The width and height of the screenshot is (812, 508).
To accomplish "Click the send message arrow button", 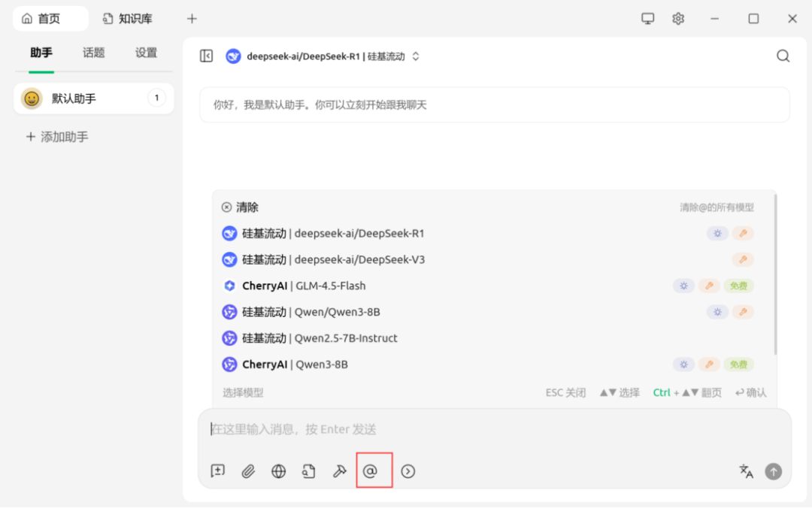I will point(774,471).
